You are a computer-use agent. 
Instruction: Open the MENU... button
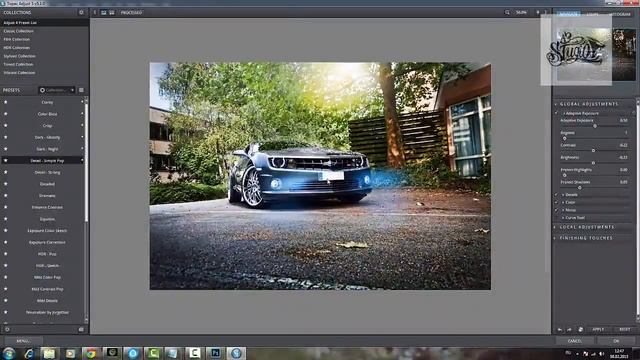(x=23, y=341)
